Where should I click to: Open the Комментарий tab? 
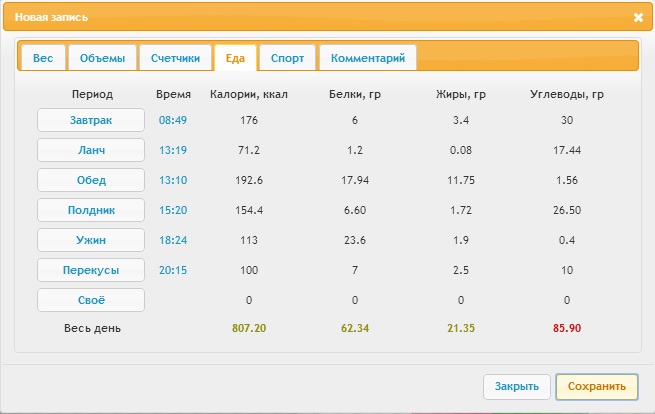pos(368,58)
